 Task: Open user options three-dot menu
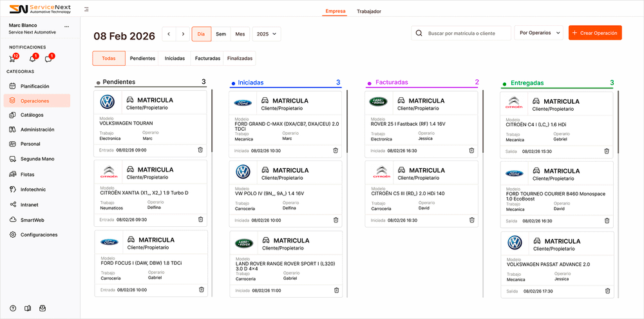tap(66, 26)
